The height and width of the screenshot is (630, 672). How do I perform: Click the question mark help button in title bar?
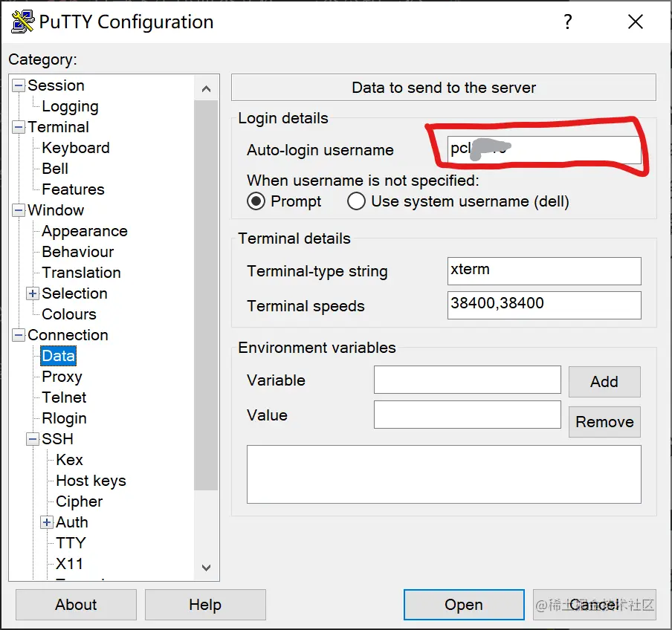click(x=567, y=22)
